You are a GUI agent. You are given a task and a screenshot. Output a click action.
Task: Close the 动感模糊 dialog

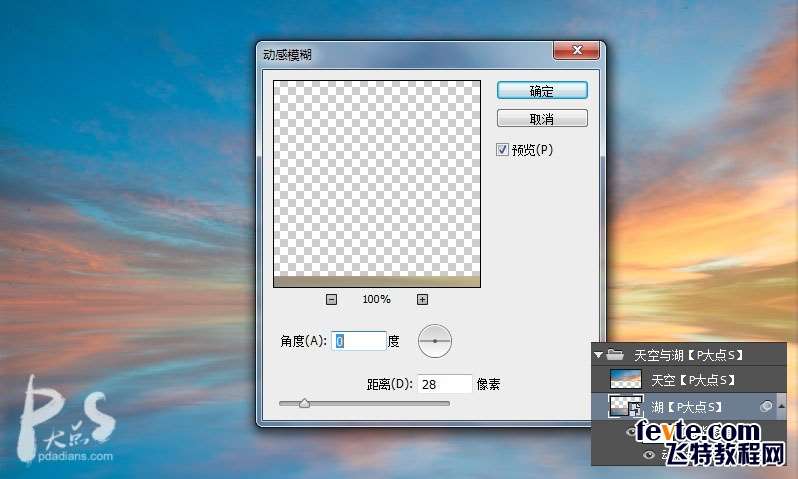click(x=577, y=50)
